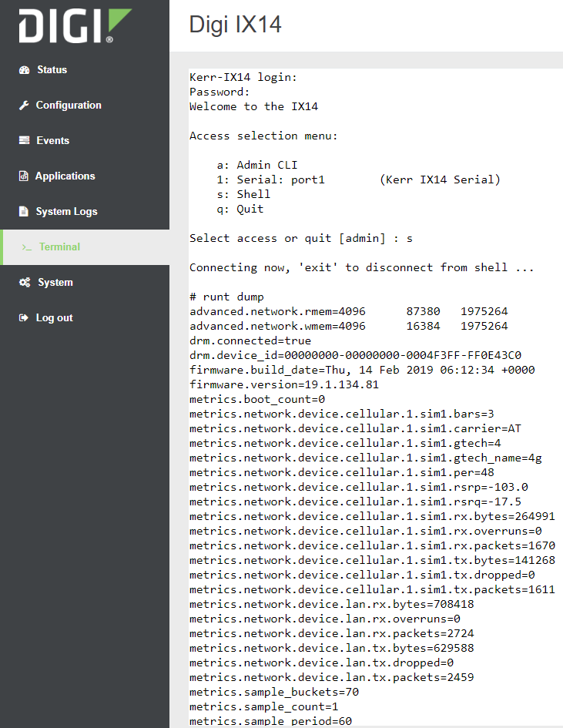The image size is (563, 728).
Task: Click the 'Kerr-IX14 login:' line
Action: [243, 77]
